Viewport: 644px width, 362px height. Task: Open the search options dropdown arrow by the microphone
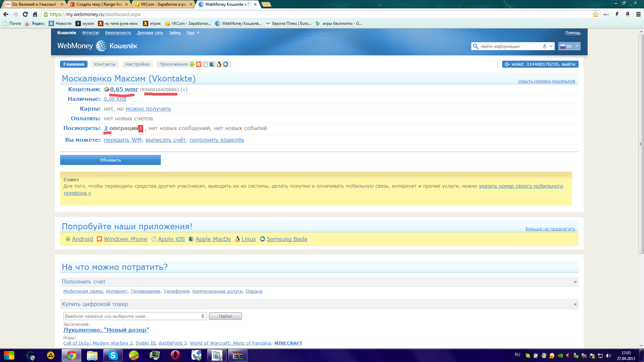click(x=551, y=46)
